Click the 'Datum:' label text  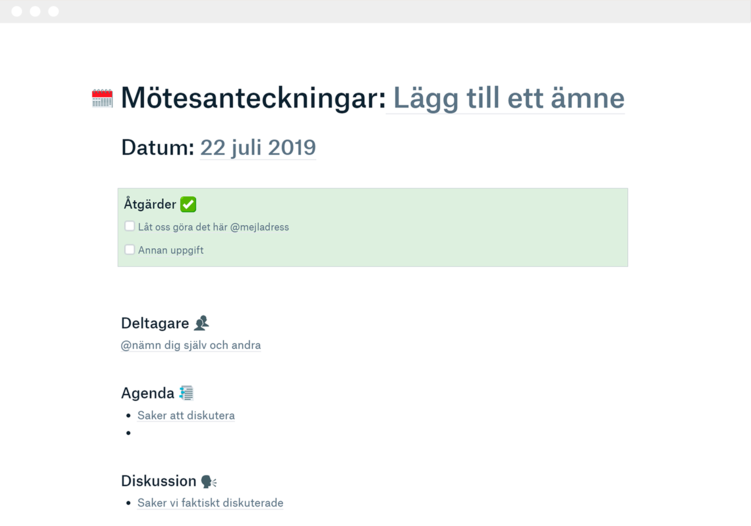click(157, 148)
